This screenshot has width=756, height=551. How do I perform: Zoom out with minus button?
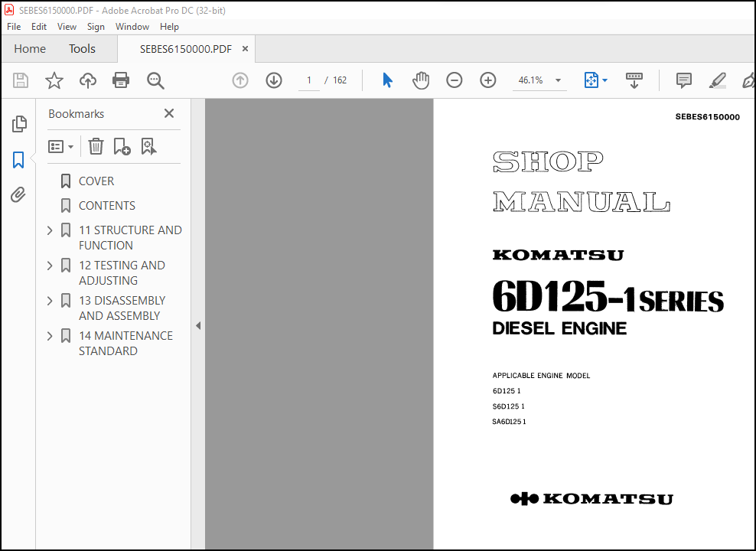coord(455,80)
